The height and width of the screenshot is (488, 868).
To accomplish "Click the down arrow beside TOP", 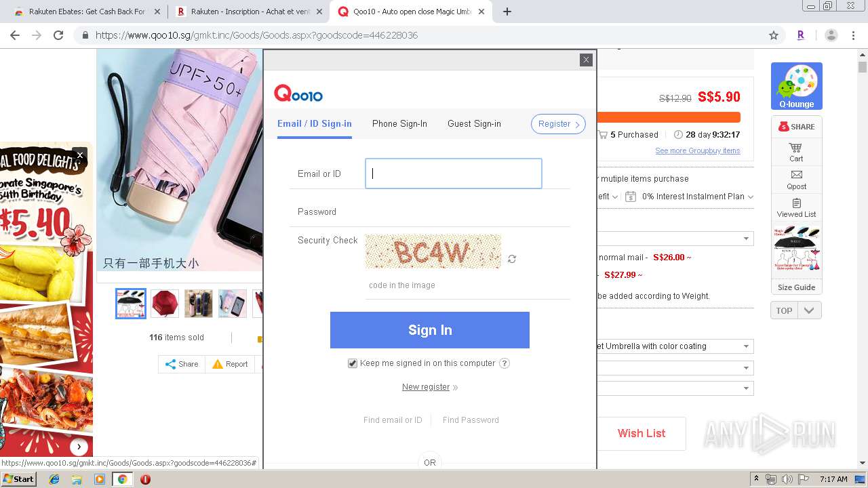I will tap(809, 310).
